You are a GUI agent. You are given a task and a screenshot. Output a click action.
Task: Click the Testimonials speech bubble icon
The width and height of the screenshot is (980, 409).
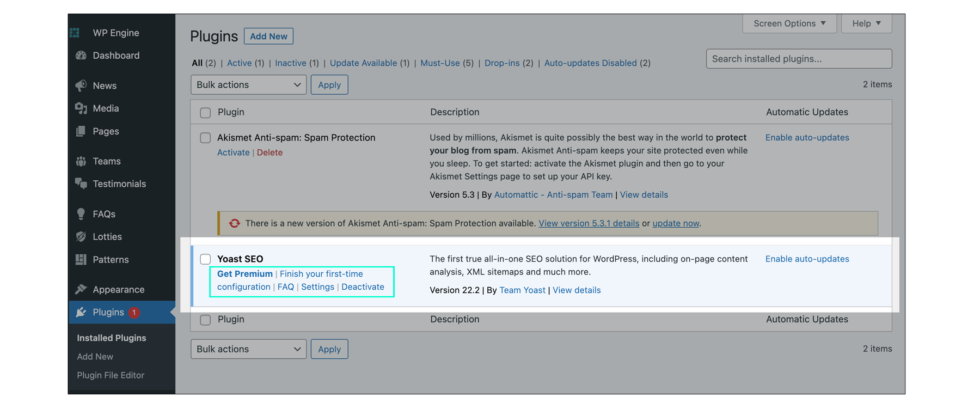click(81, 184)
